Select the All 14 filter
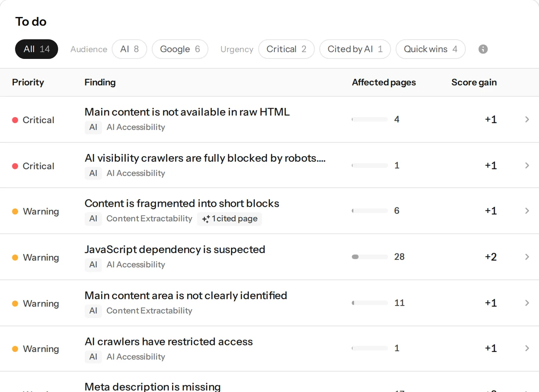This screenshot has width=539, height=392. tap(37, 49)
